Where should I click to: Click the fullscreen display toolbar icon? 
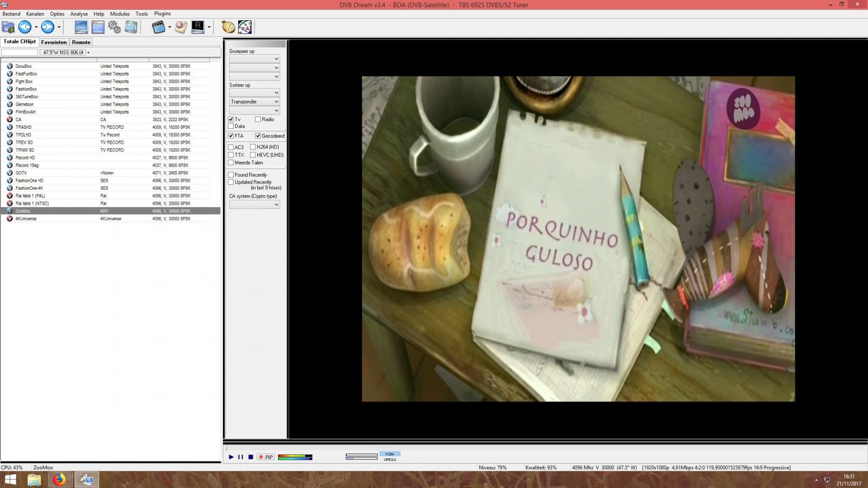(81, 28)
